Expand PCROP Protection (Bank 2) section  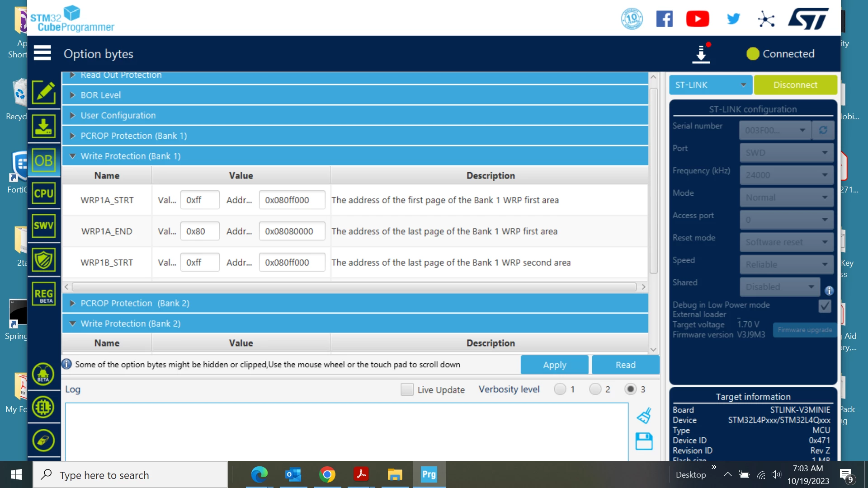(x=355, y=303)
